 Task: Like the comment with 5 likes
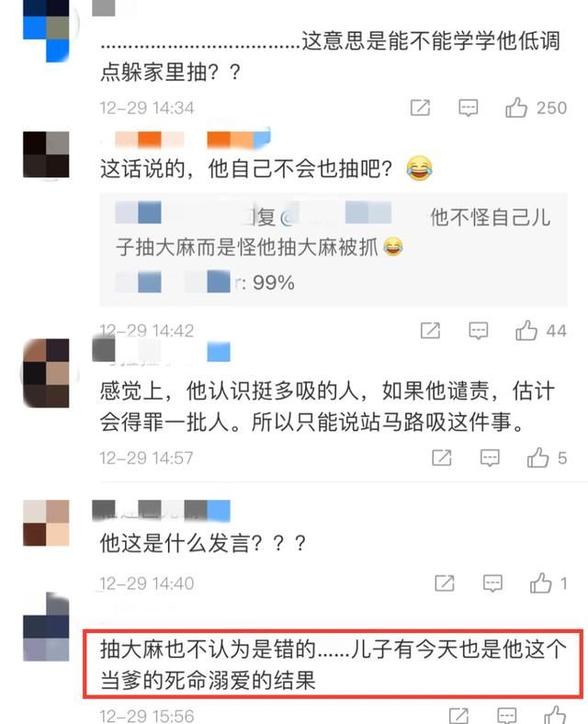[537, 458]
